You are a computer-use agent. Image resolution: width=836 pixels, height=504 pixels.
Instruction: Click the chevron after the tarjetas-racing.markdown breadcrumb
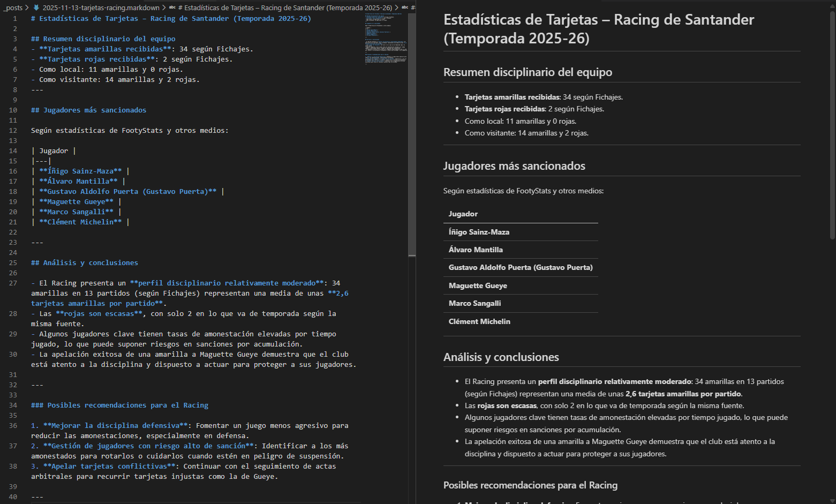(164, 7)
